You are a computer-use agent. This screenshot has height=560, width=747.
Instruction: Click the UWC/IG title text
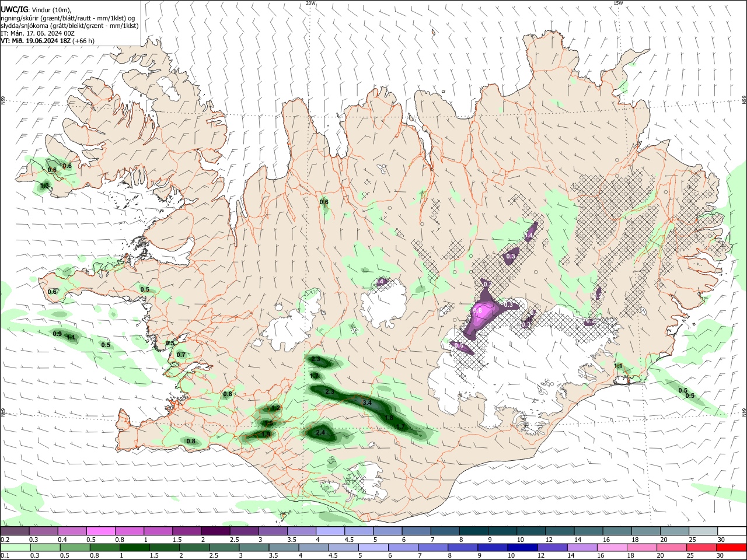pyautogui.click(x=13, y=10)
